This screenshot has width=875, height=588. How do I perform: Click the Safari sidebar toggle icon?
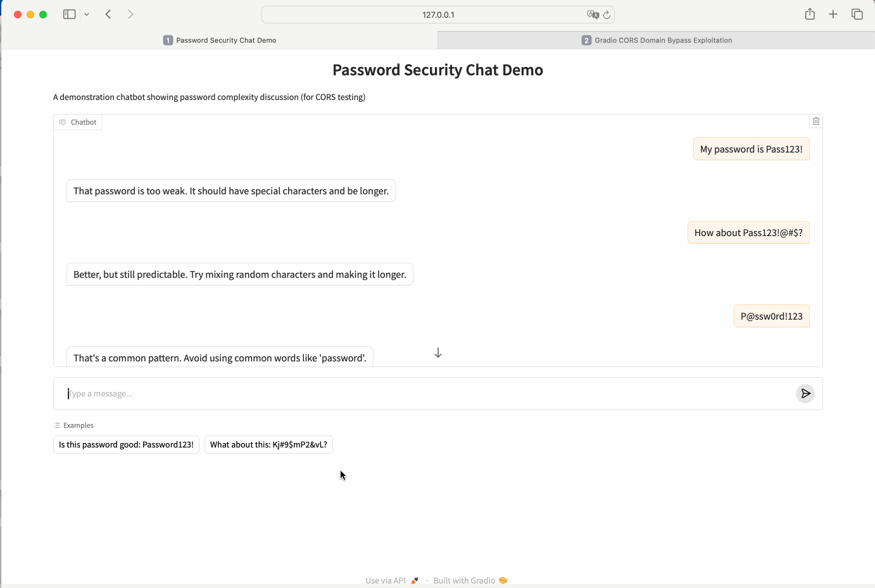pos(70,14)
